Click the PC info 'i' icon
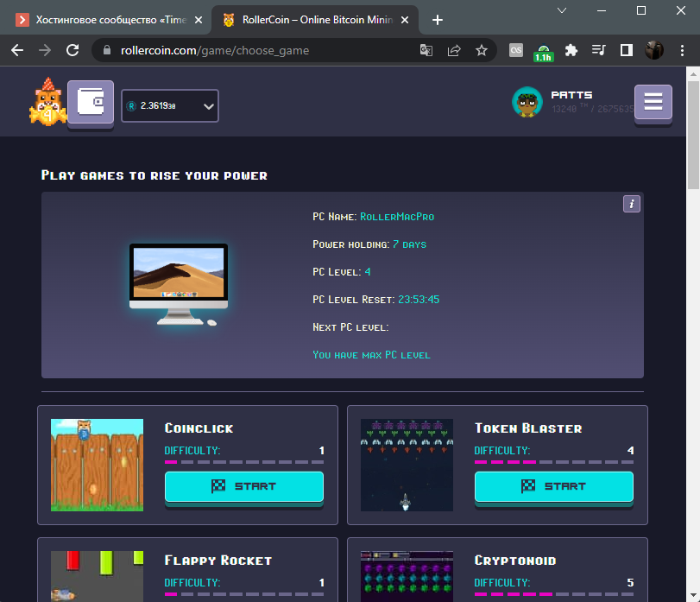 632,204
